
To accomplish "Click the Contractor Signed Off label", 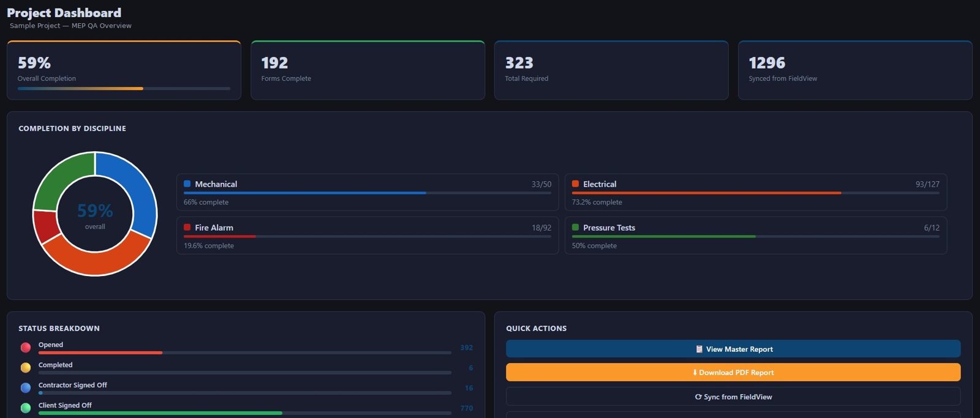I will [72, 385].
